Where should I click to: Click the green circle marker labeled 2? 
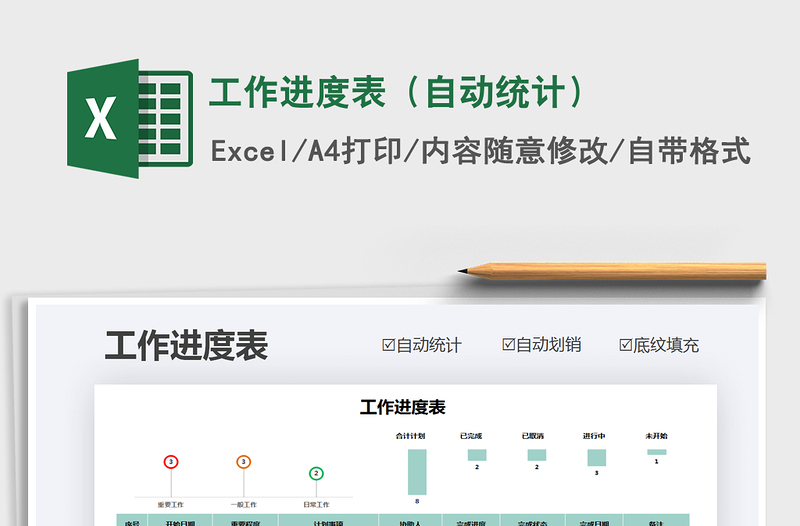pyautogui.click(x=316, y=473)
